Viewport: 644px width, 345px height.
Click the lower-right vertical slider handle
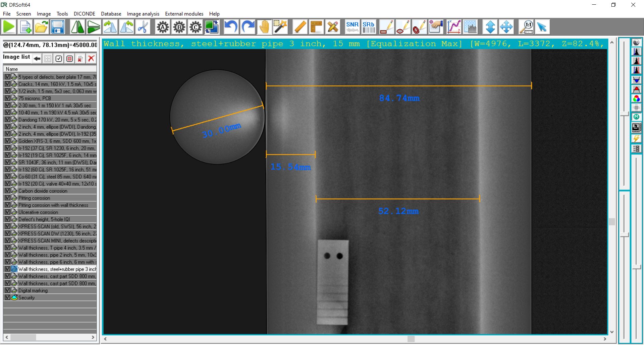(x=636, y=267)
